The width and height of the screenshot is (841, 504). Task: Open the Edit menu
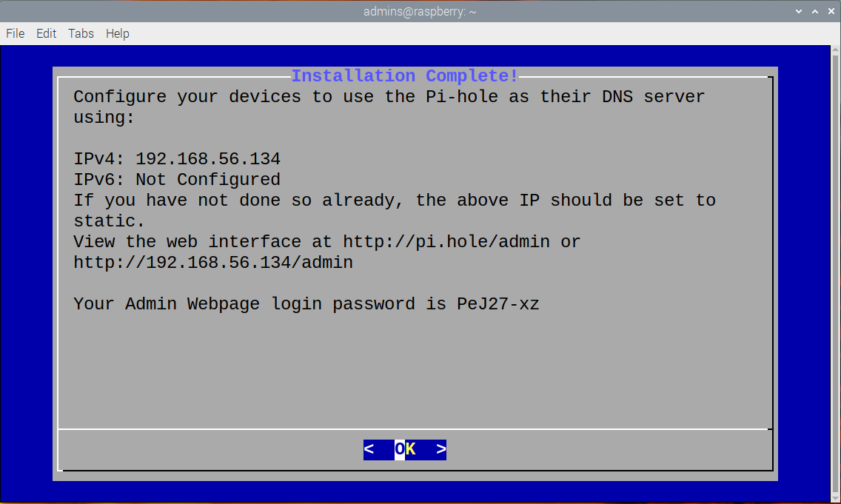click(x=46, y=34)
